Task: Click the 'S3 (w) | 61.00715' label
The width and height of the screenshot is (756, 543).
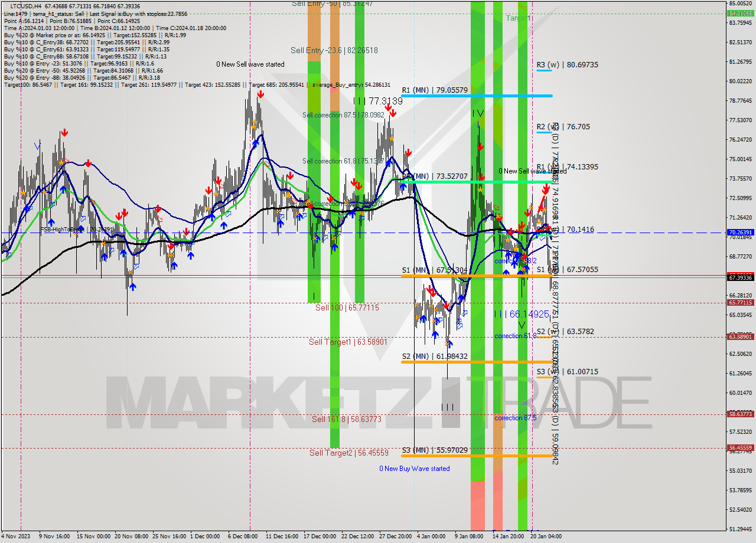Action: pos(567,371)
